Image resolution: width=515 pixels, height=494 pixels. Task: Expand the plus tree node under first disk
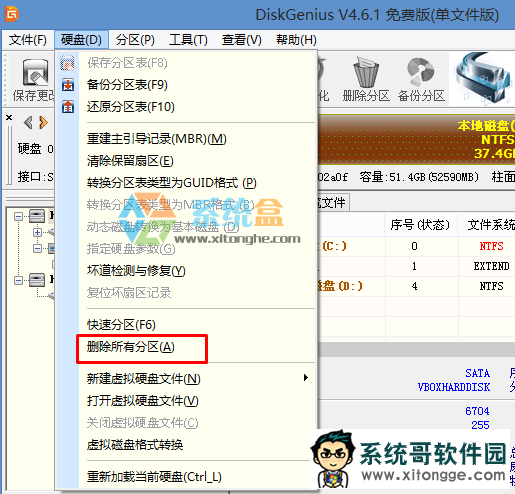point(37,232)
